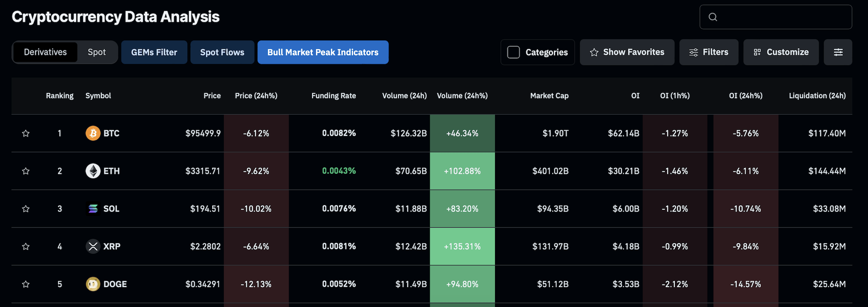Viewport: 868px width, 307px height.
Task: Select the Derivatives tab
Action: click(x=45, y=52)
